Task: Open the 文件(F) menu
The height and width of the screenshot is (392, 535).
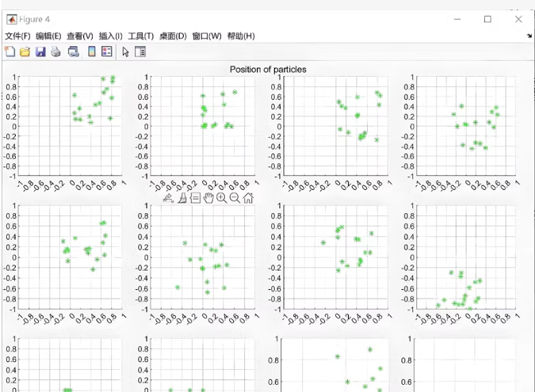Action: point(17,36)
